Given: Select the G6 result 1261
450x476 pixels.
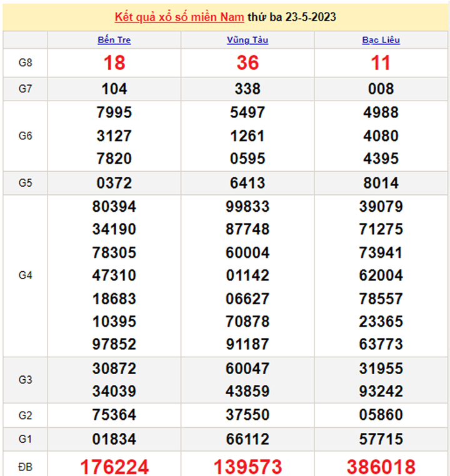Looking at the screenshot, I should click(247, 136).
